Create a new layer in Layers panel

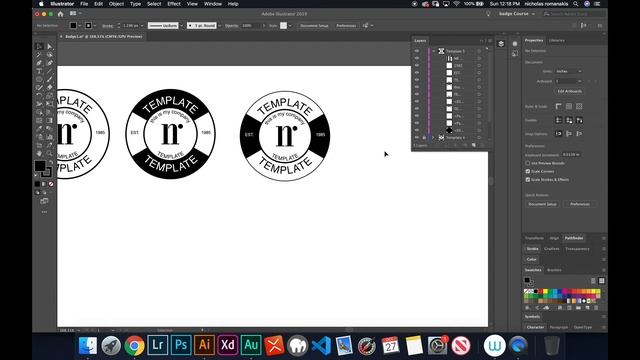click(473, 145)
